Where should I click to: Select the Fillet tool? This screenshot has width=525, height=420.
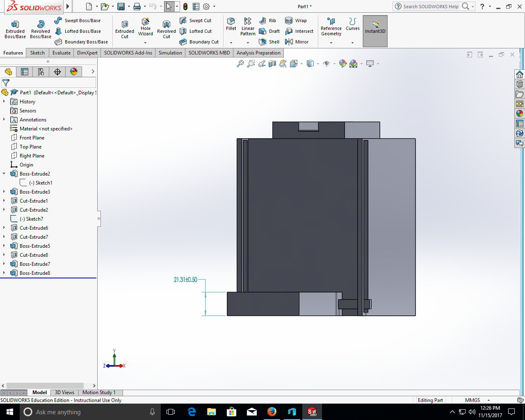[231, 24]
